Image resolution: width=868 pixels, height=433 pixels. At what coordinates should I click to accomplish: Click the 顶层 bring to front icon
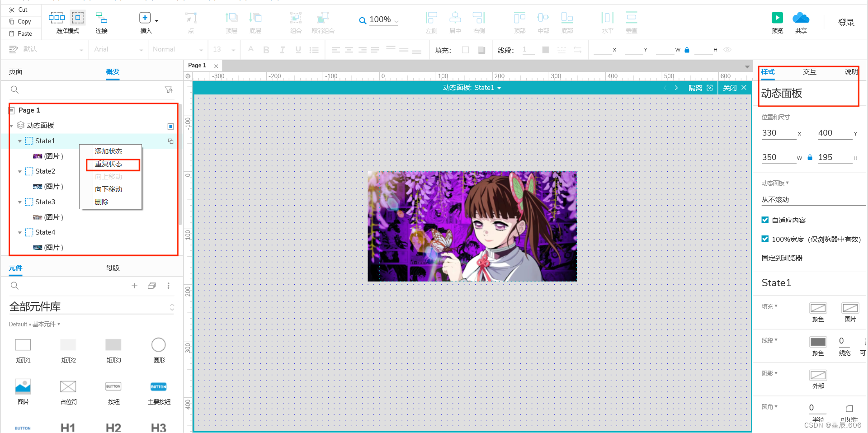click(231, 18)
